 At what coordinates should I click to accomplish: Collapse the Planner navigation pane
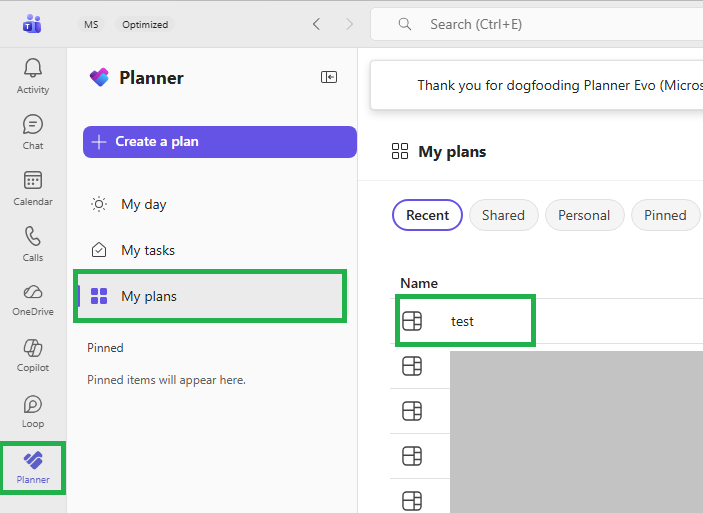point(329,77)
